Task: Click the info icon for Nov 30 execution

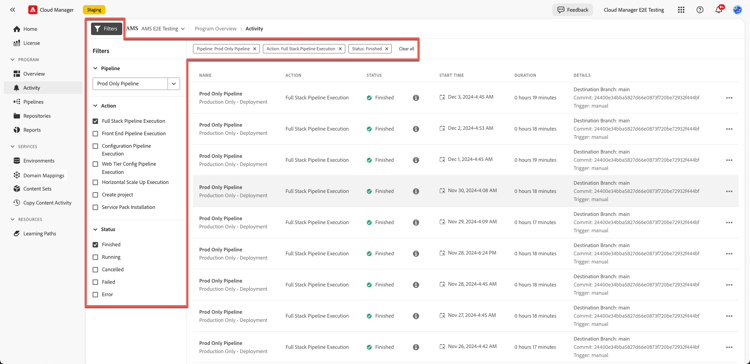Action: (x=416, y=191)
